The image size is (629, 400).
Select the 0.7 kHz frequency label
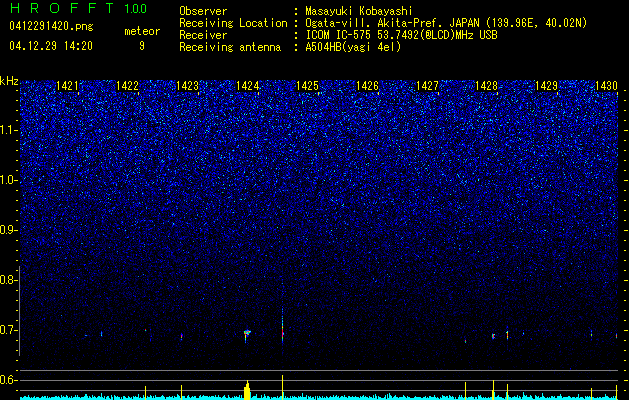(x=8, y=330)
